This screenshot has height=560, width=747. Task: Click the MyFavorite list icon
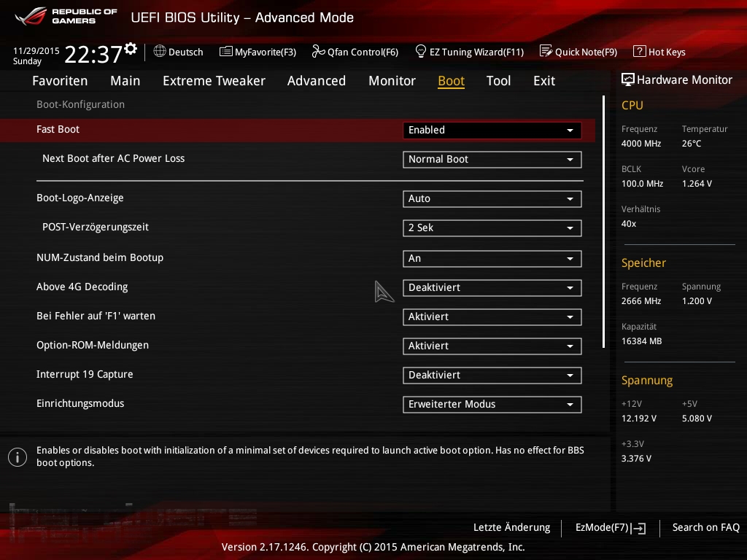click(x=226, y=52)
